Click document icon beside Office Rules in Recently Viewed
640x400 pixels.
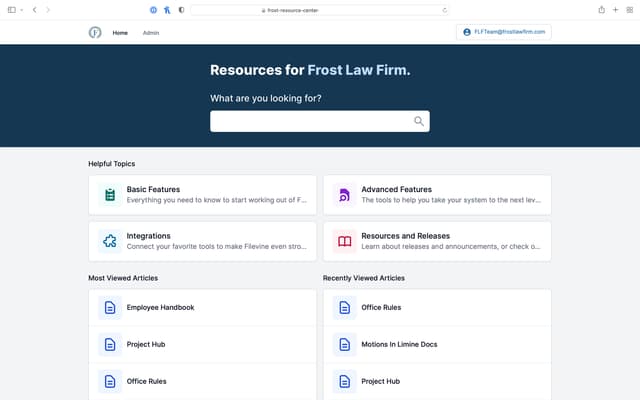(x=344, y=307)
